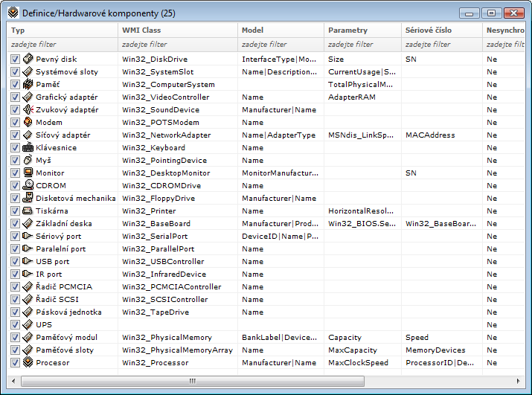Click the scrollbar right arrow
The height and width of the screenshot is (395, 532).
[x=518, y=381]
